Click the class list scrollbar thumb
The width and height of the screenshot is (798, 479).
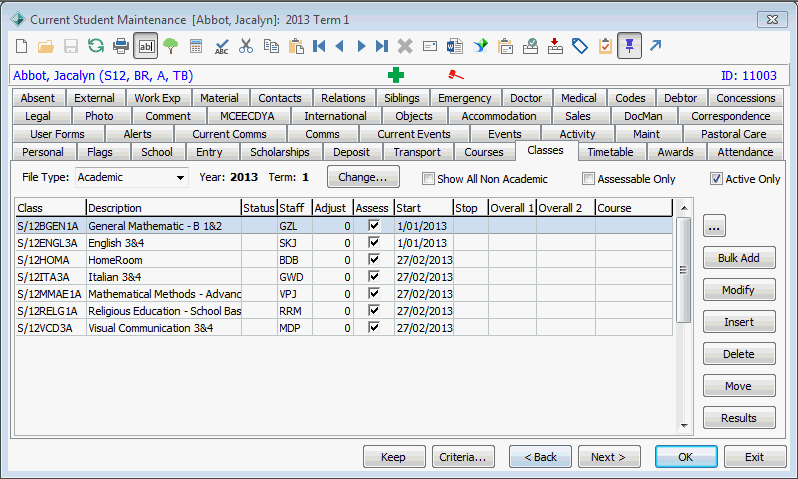(x=683, y=270)
